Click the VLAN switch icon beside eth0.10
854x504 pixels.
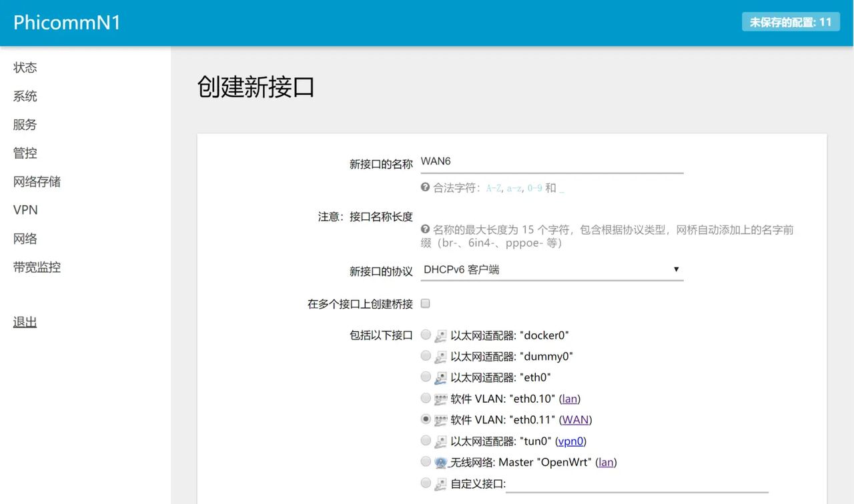[440, 399]
